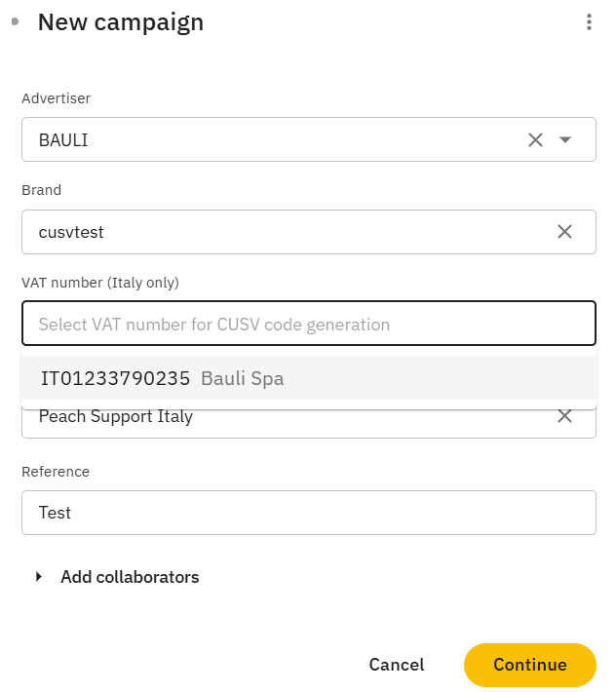Click the VAT number (Italy only) label
The height and width of the screenshot is (692, 616).
100,283
